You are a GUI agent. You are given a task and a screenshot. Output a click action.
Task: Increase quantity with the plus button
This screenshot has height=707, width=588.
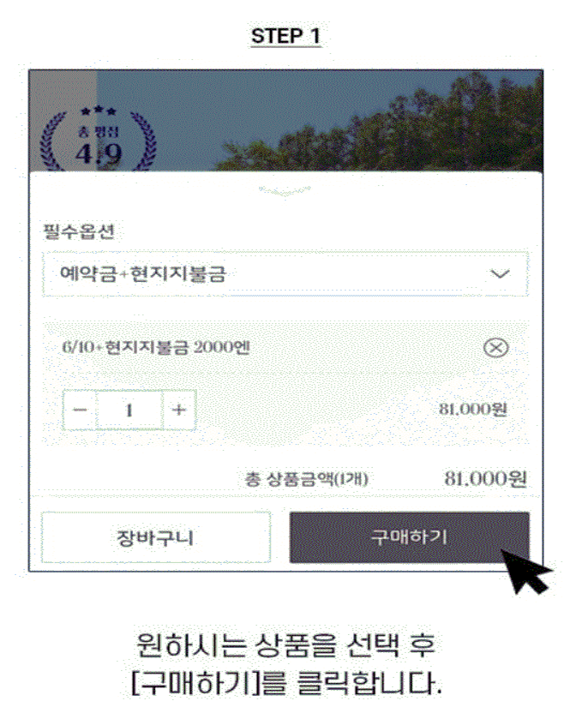pyautogui.click(x=179, y=410)
